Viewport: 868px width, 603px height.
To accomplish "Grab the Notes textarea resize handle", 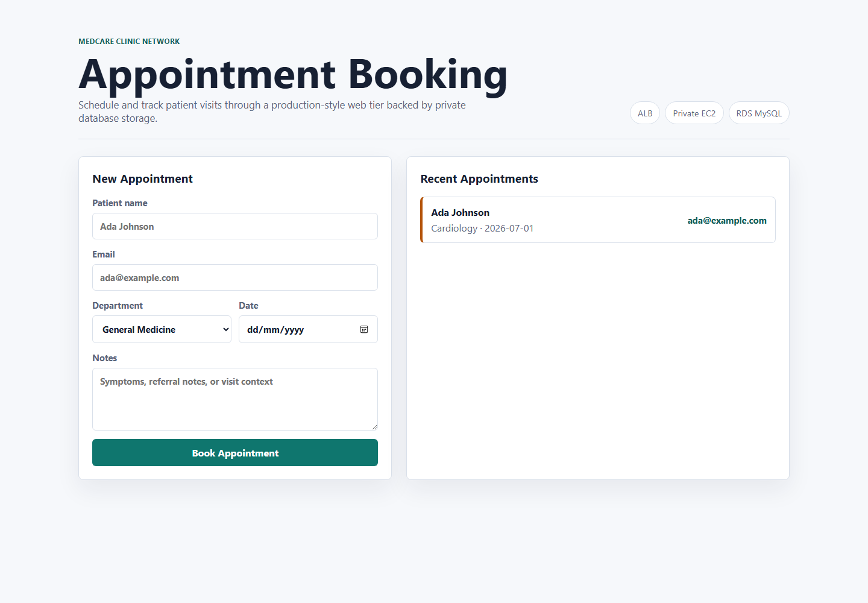I will [x=374, y=426].
